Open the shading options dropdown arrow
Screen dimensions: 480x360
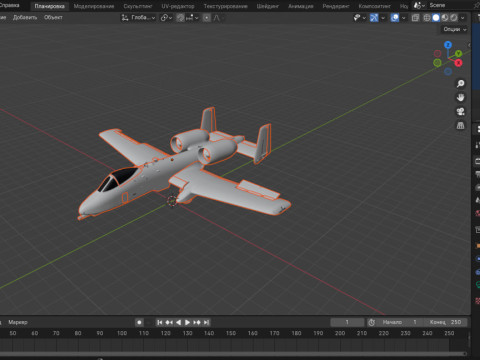463,18
